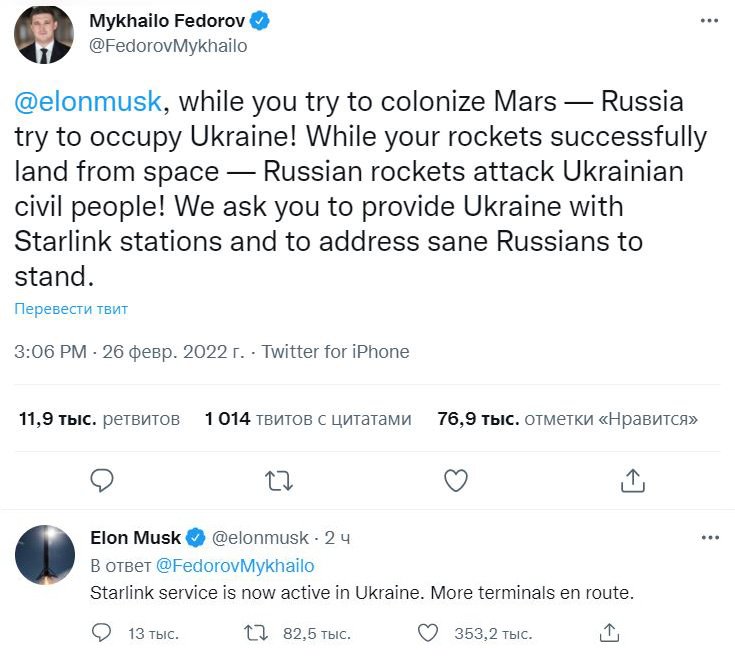Like Elon Musk's reply with heart icon
735x663 pixels.
pos(428,632)
